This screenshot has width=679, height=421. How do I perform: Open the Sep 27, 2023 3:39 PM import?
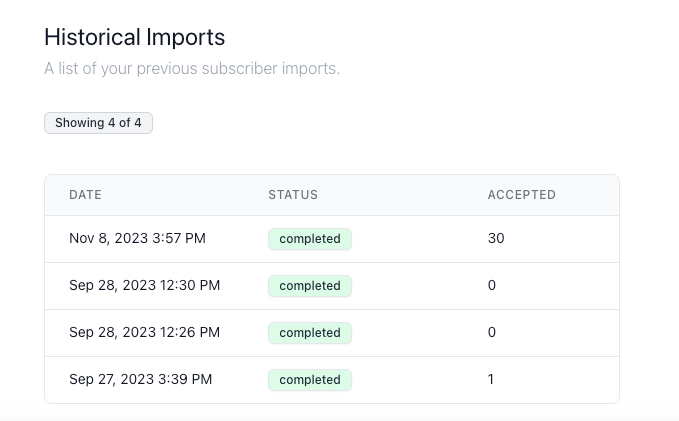coord(140,380)
